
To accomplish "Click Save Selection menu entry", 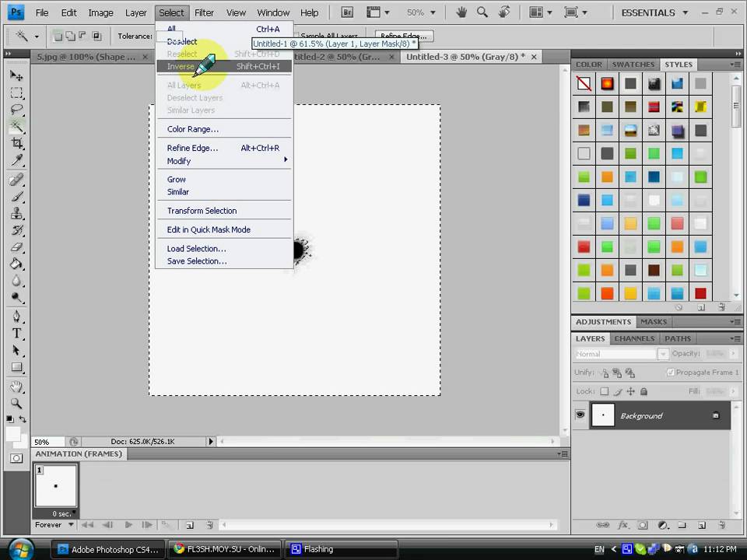I will [224, 261].
